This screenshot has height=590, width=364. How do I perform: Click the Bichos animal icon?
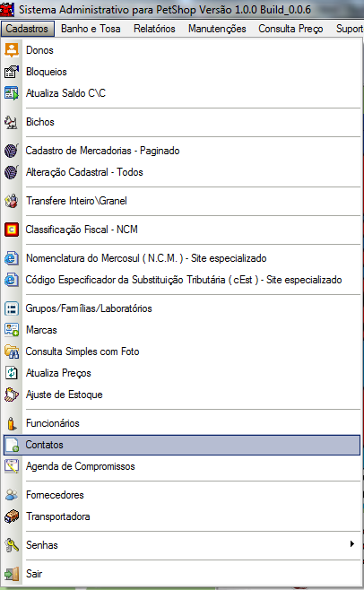(12, 122)
